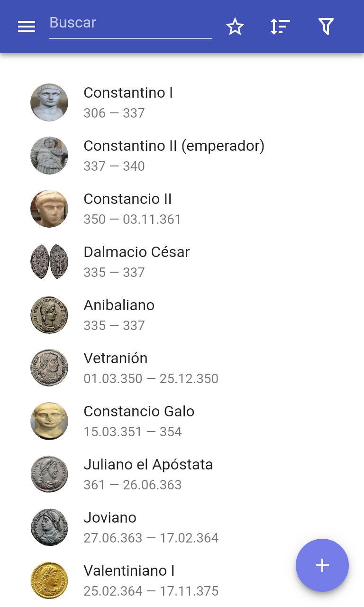The width and height of the screenshot is (364, 607).
Task: Tap the Constancio II portrait thumbnail
Action: coord(49,209)
